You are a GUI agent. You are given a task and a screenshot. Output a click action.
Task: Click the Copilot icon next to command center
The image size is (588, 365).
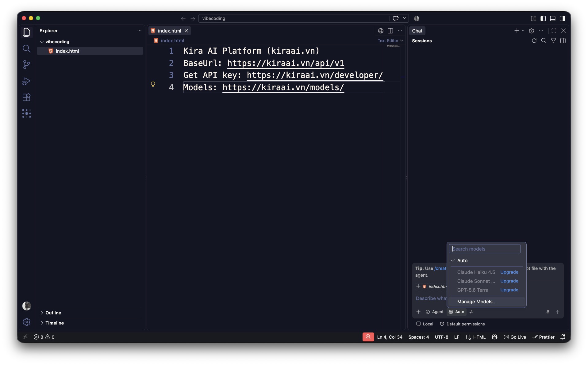tap(417, 18)
